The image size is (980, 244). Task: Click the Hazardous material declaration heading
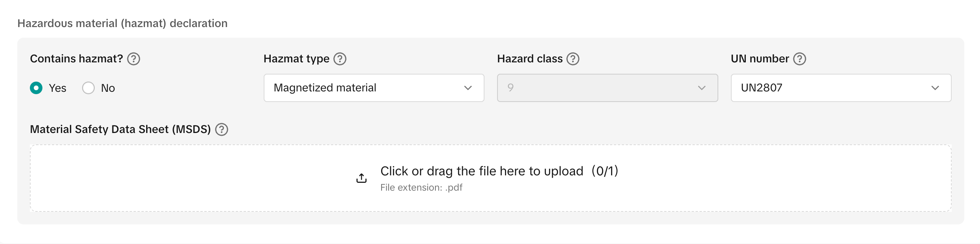(x=122, y=24)
